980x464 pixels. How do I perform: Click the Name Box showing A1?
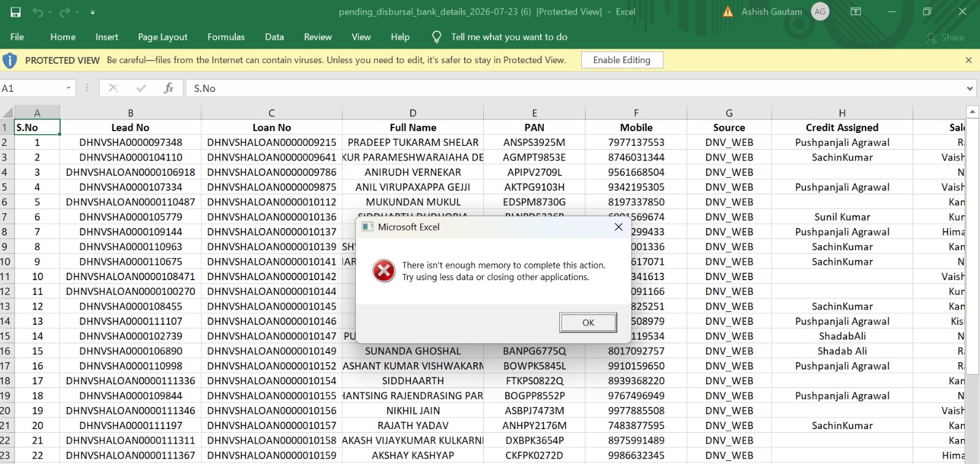(x=32, y=88)
